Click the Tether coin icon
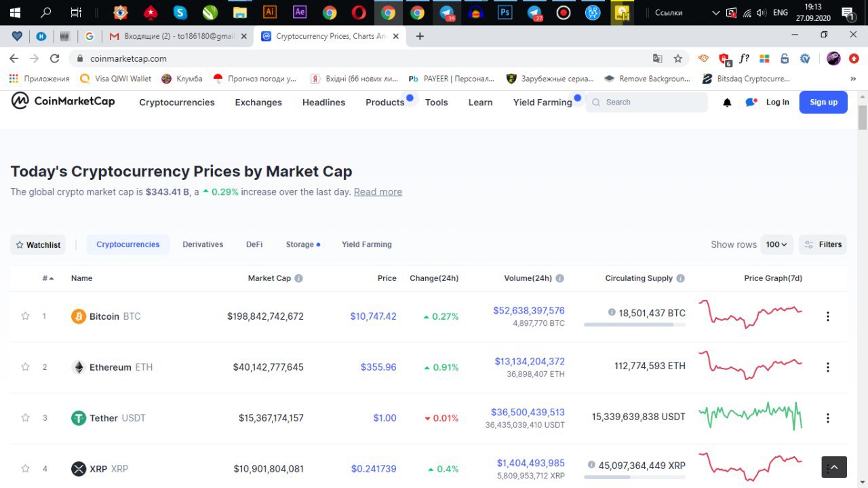This screenshot has width=868, height=488. 79,418
